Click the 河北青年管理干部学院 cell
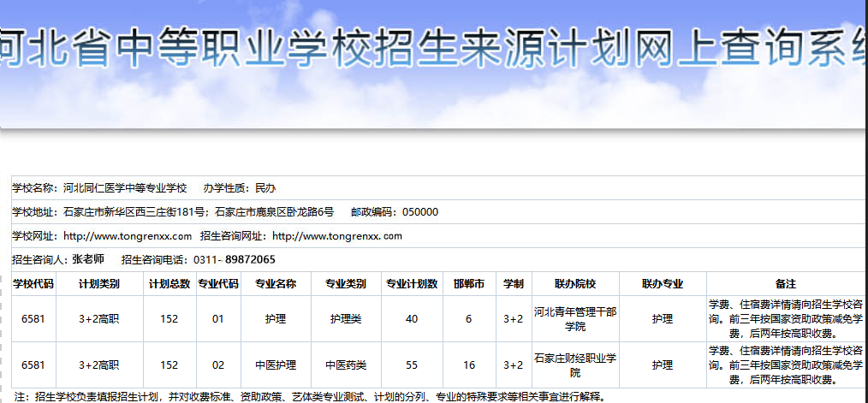 (x=575, y=319)
